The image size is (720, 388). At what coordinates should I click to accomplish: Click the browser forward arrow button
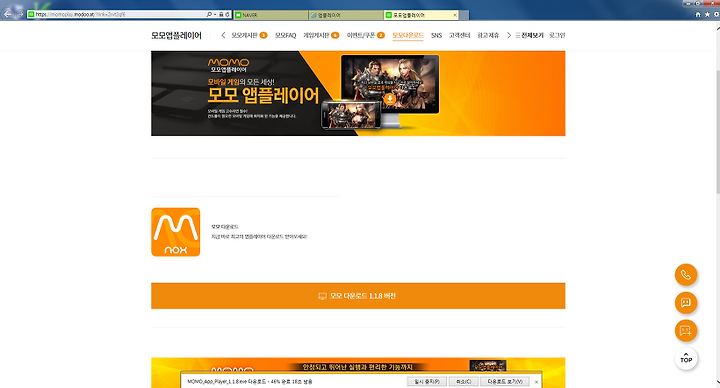click(x=20, y=14)
